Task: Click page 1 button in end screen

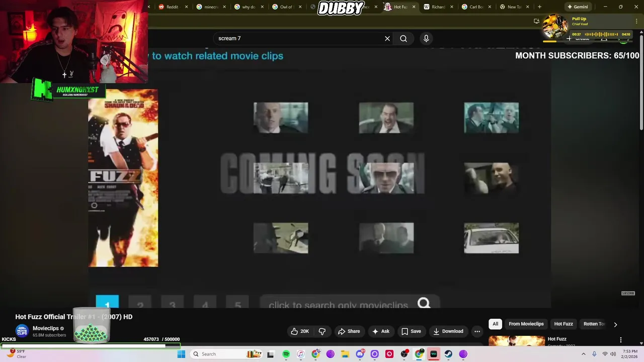Action: [107, 302]
